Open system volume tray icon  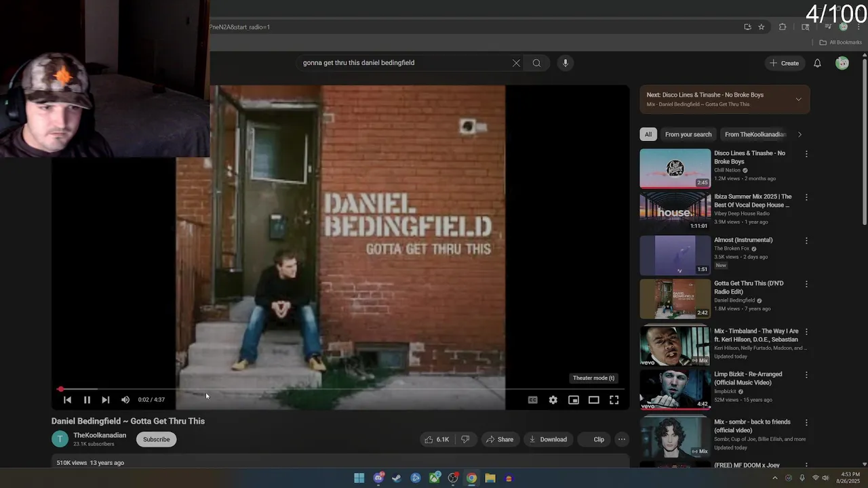pyautogui.click(x=825, y=478)
